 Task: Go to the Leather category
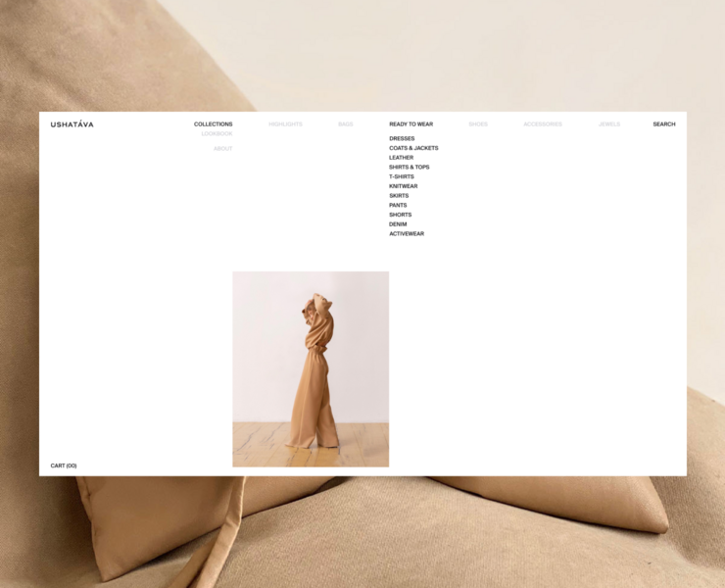tap(402, 158)
